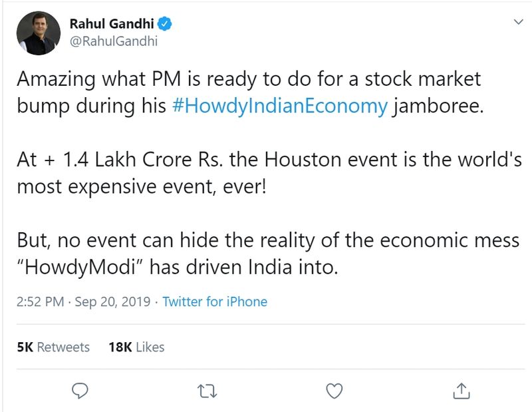Open the @RahulGandhi handle

(114, 41)
